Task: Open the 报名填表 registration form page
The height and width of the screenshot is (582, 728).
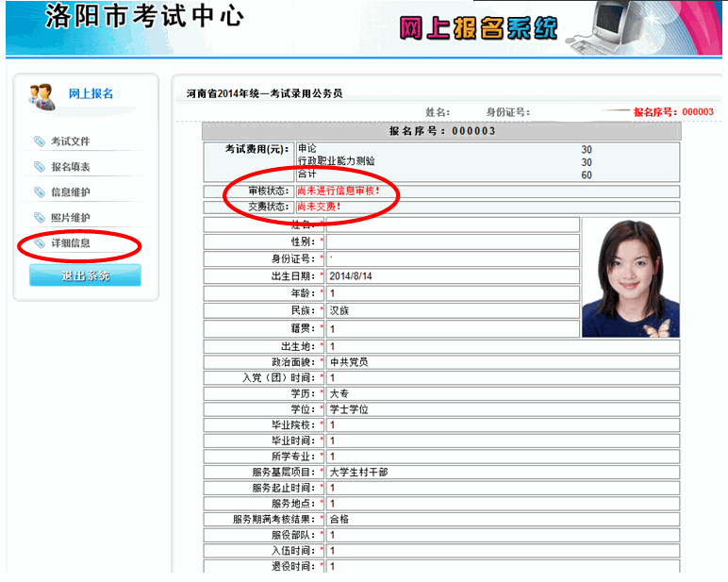Action: (71, 167)
